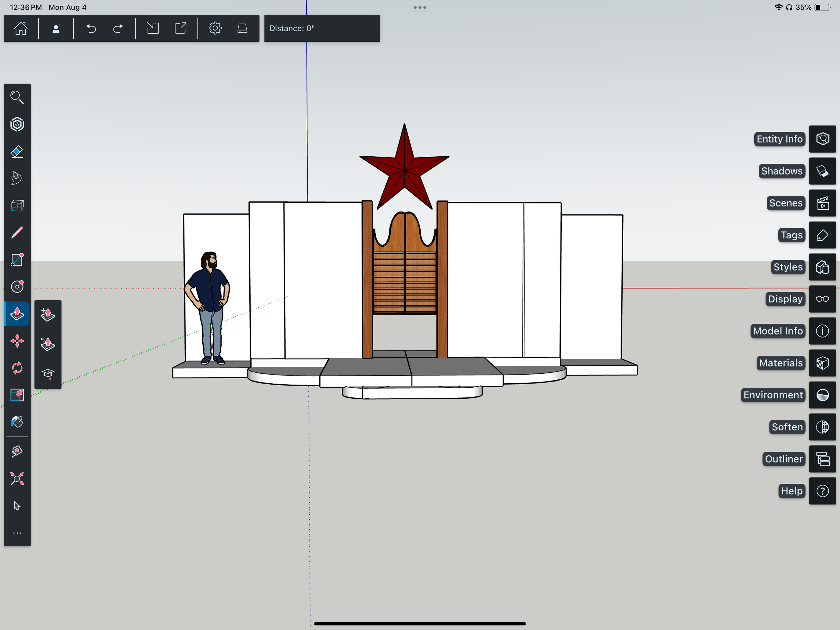
Task: Tap the tray icon next to settings
Action: click(242, 29)
